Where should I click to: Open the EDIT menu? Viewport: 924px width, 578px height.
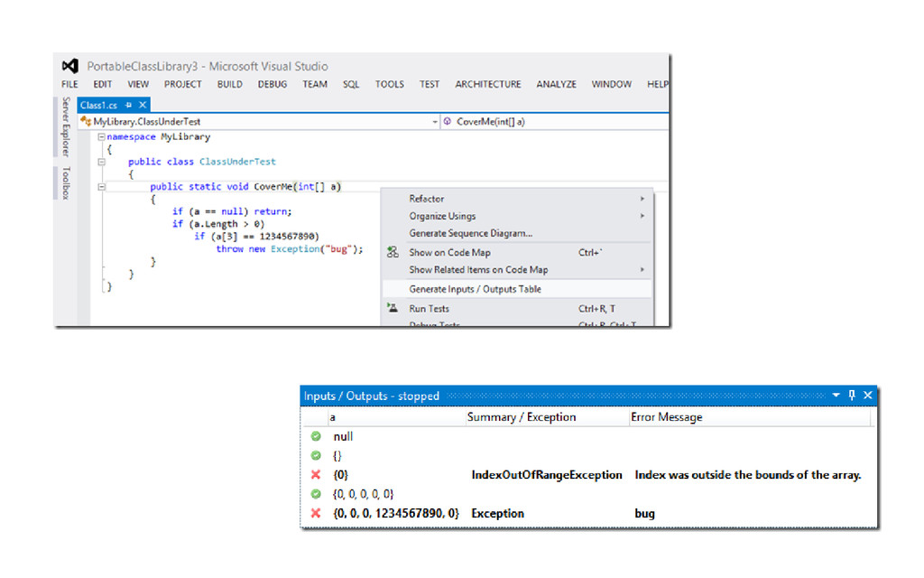point(103,84)
